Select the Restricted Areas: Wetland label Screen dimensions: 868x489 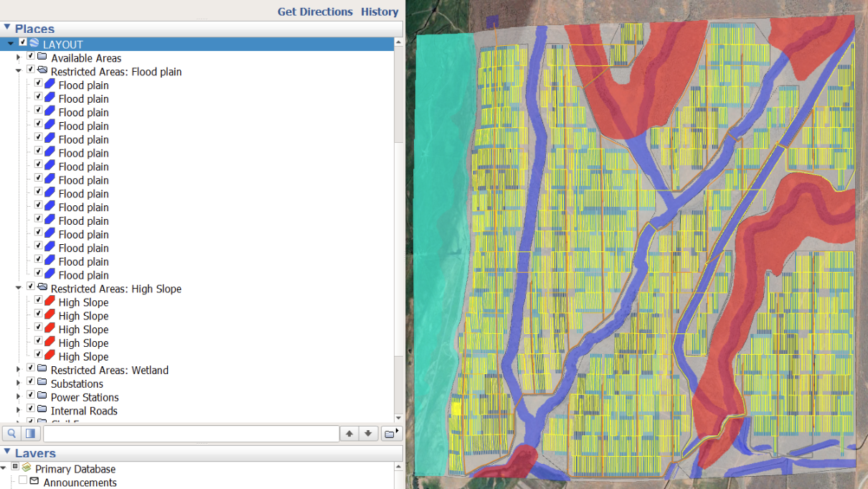point(110,371)
